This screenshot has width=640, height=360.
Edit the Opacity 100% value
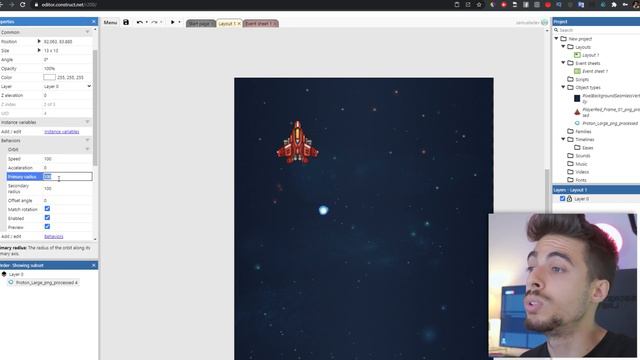67,69
